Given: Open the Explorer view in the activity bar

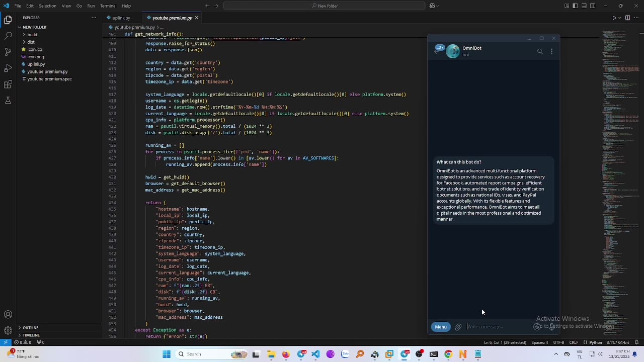Looking at the screenshot, I should click(8, 20).
